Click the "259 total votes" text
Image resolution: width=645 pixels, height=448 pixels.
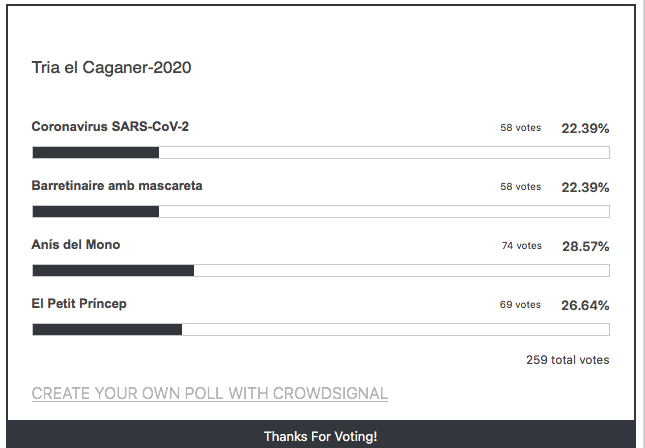tap(567, 360)
